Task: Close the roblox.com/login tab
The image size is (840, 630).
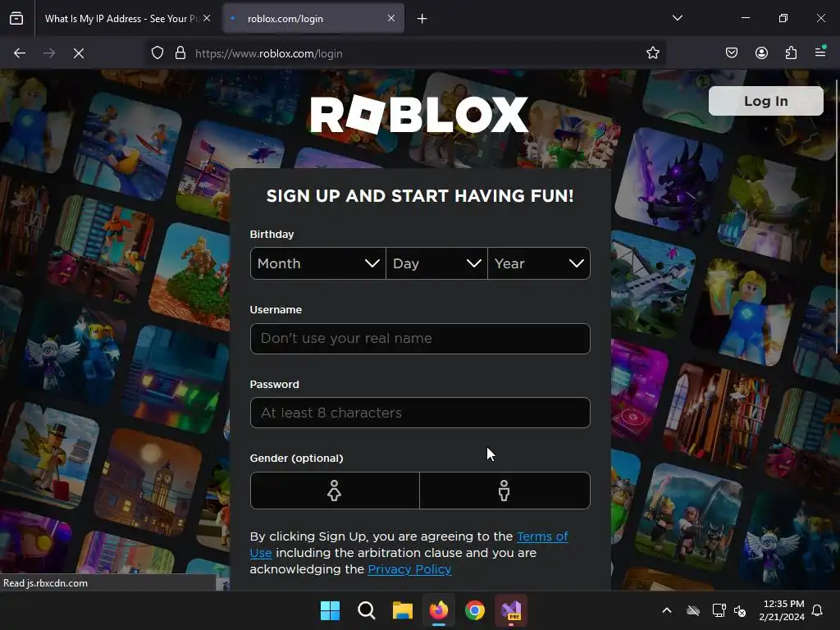Action: coord(391,18)
